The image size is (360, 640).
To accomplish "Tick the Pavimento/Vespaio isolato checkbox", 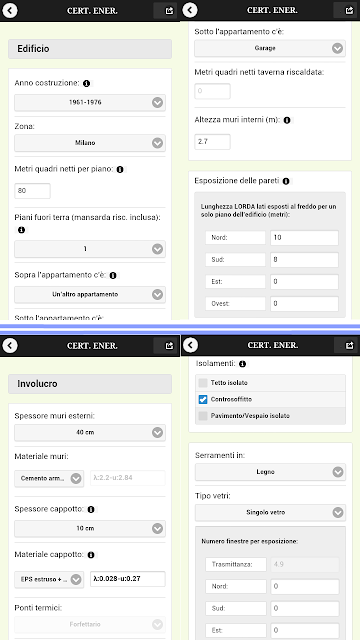I will click(203, 416).
